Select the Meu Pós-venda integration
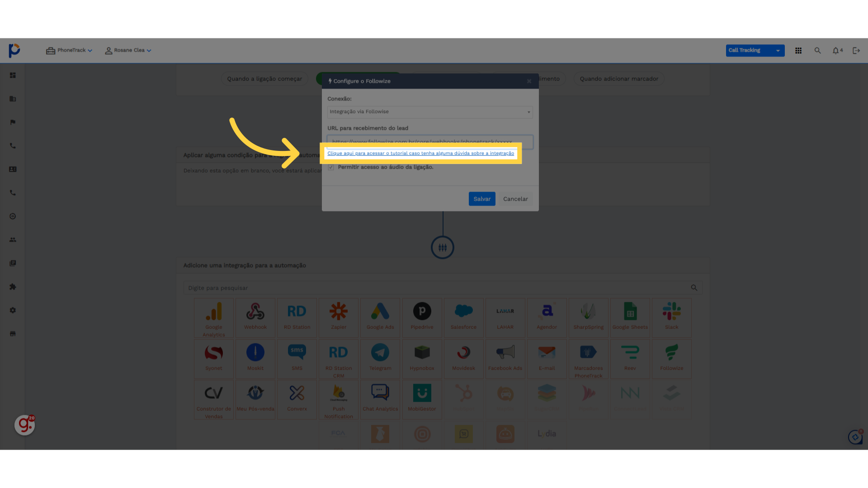Image resolution: width=868 pixels, height=488 pixels. [255, 400]
